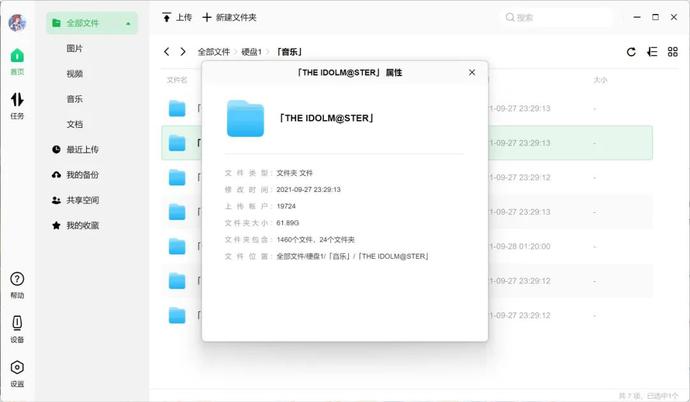This screenshot has height=402, width=690.
Task: Open the 设置 settings section
Action: (x=17, y=374)
